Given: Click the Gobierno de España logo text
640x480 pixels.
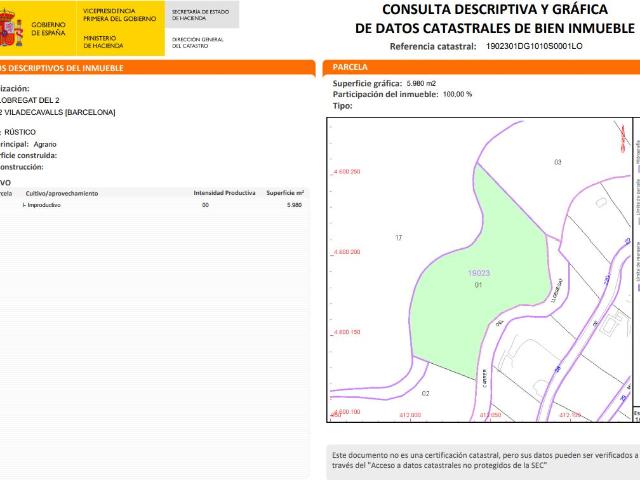Looking at the screenshot, I should (x=49, y=28).
